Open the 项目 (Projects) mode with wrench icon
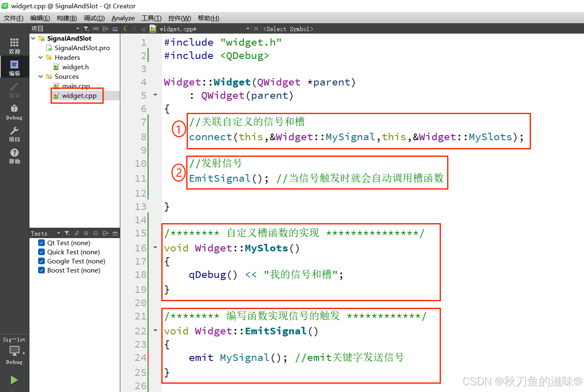The height and width of the screenshot is (392, 584). pos(15,134)
